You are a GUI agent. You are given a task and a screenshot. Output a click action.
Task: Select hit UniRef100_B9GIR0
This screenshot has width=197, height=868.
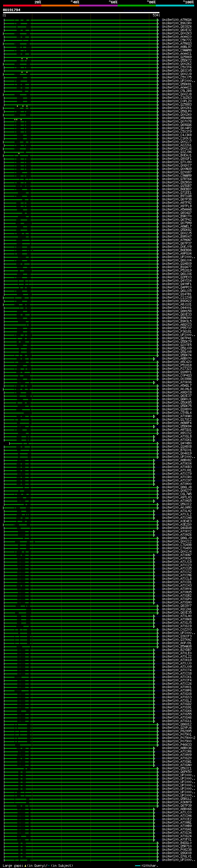pyautogui.click(x=176, y=23)
